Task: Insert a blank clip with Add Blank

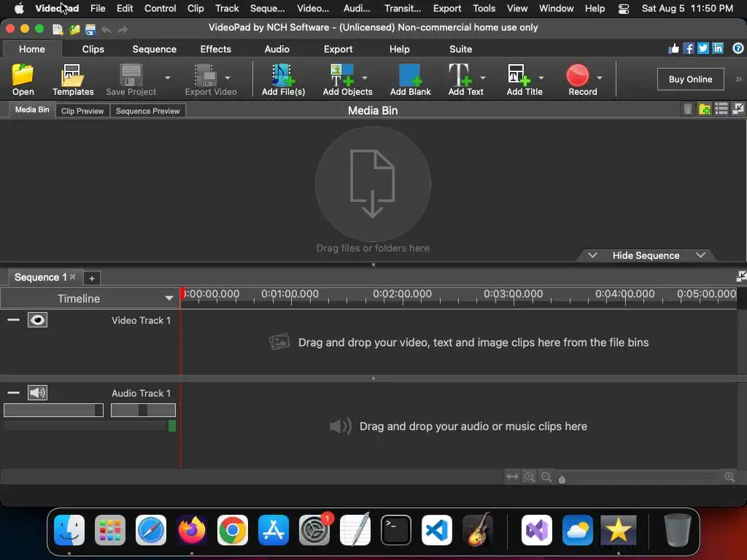Action: 410,79
